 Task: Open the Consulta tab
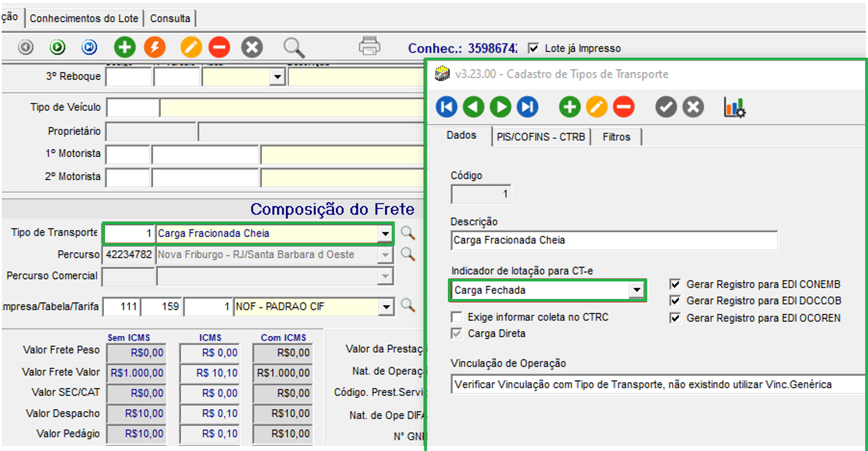[x=170, y=19]
